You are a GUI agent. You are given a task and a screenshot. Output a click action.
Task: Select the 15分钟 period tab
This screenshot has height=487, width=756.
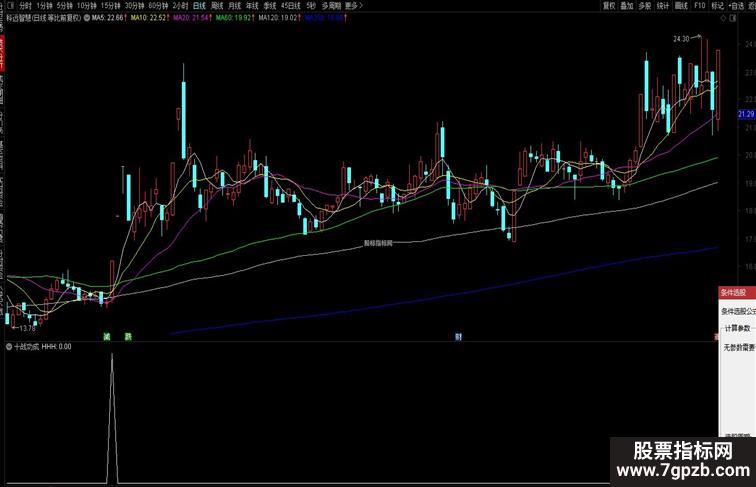tap(110, 6)
